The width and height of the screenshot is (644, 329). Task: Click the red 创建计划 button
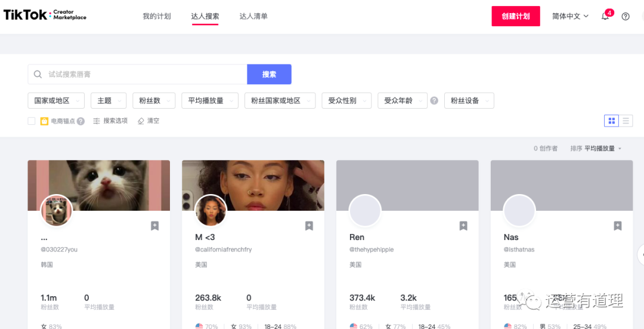click(515, 16)
